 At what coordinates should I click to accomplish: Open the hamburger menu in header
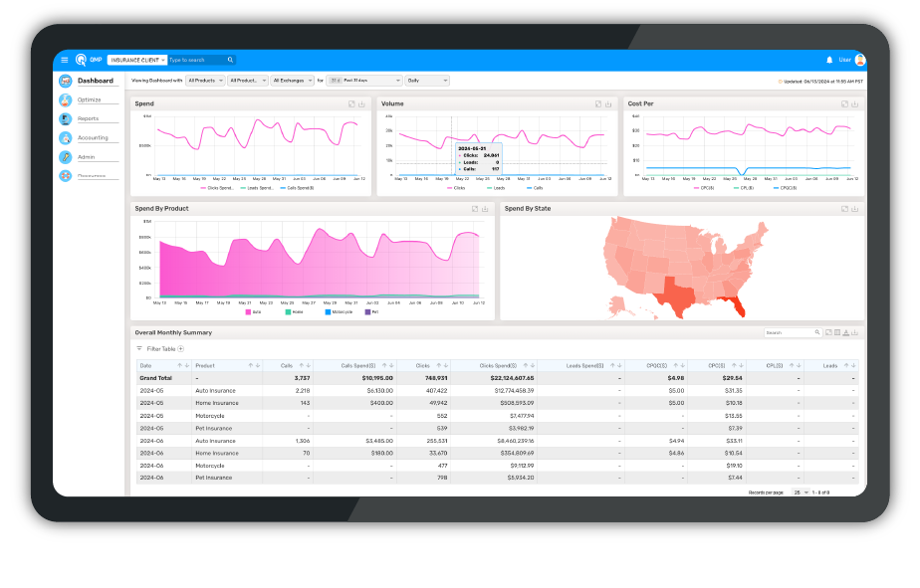click(65, 60)
